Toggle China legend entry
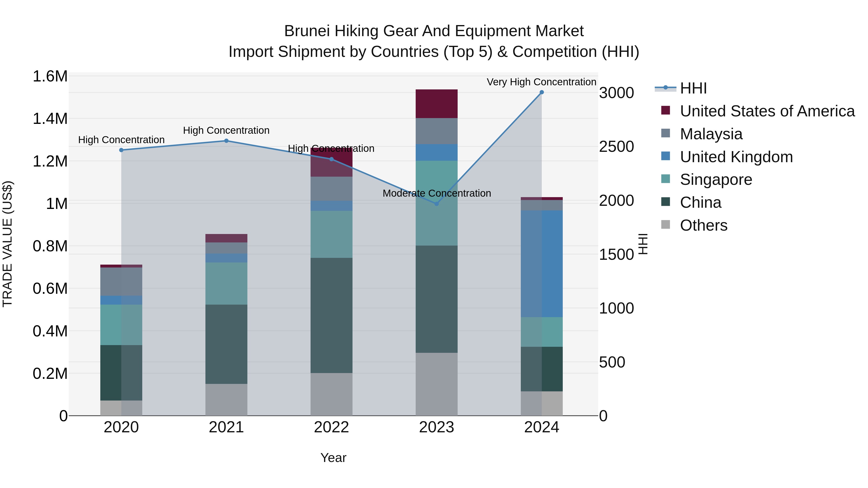868x488 pixels. click(x=691, y=202)
